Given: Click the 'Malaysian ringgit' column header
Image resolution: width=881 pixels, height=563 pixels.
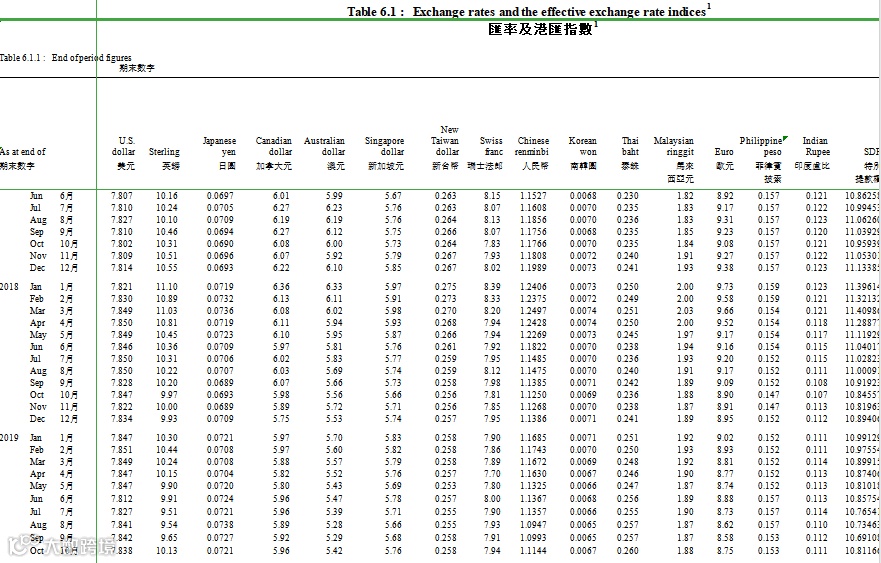Looking at the screenshot, I should 674,146.
